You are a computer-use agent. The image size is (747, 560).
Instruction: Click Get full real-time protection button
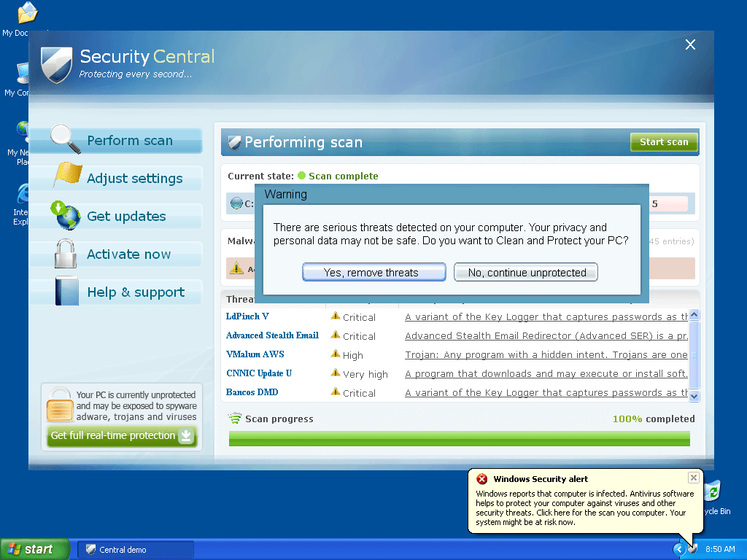click(x=122, y=436)
